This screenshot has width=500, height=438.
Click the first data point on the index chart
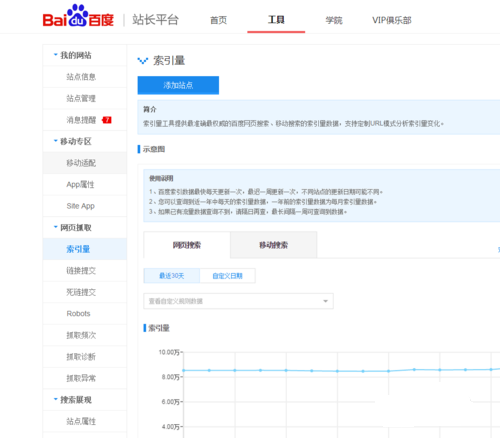(184, 370)
